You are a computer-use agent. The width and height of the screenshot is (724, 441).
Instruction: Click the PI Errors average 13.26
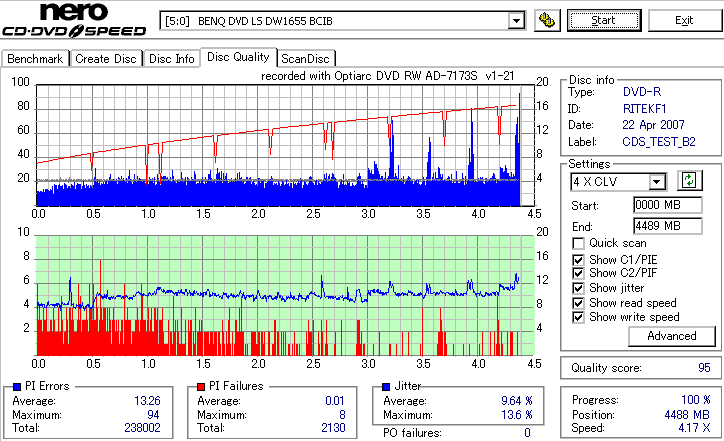[x=147, y=401]
